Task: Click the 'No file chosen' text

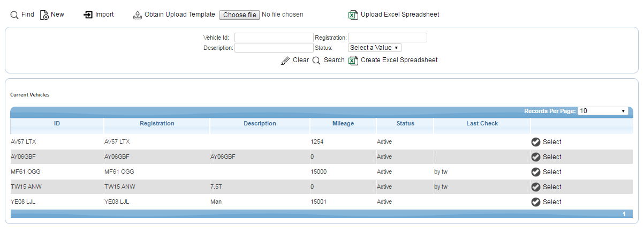Action: point(283,14)
